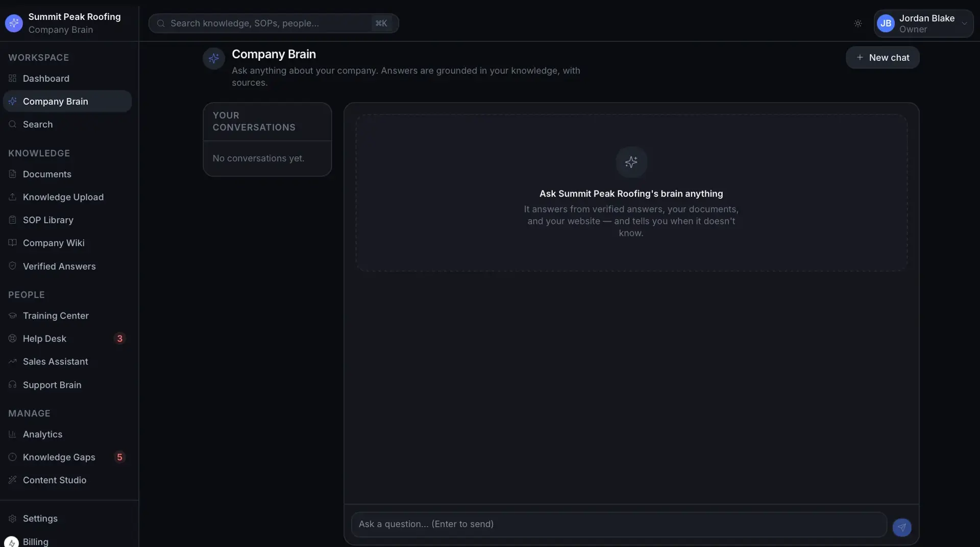Click the JB user avatar

(886, 23)
